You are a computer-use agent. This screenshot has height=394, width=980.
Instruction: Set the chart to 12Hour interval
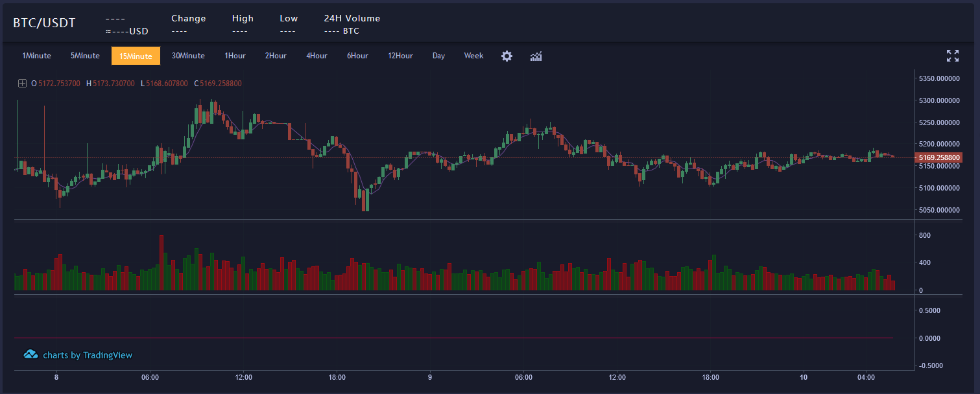(x=400, y=56)
